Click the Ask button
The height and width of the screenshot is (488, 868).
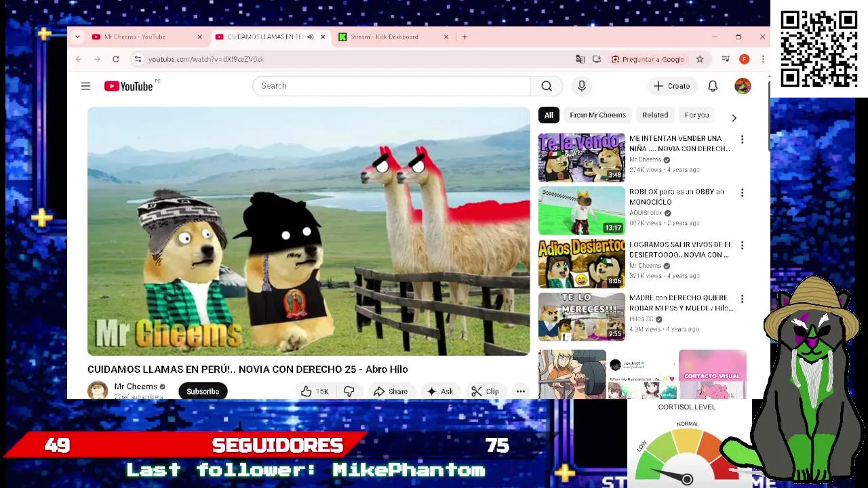point(439,391)
